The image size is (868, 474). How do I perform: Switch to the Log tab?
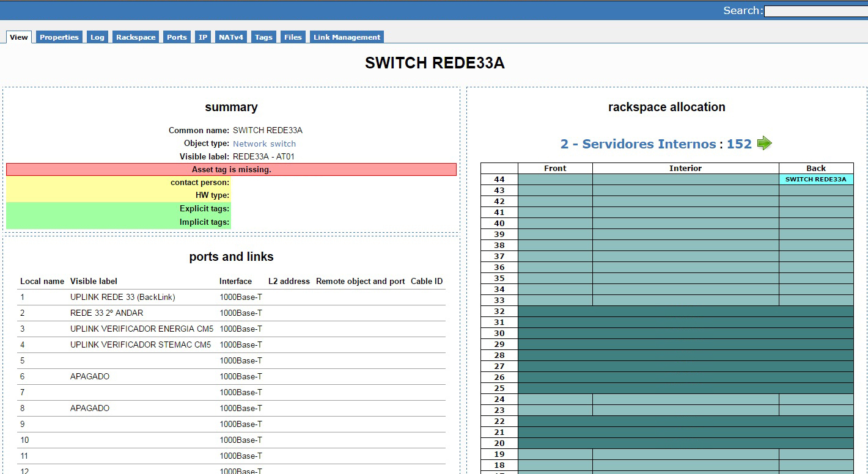tap(97, 37)
